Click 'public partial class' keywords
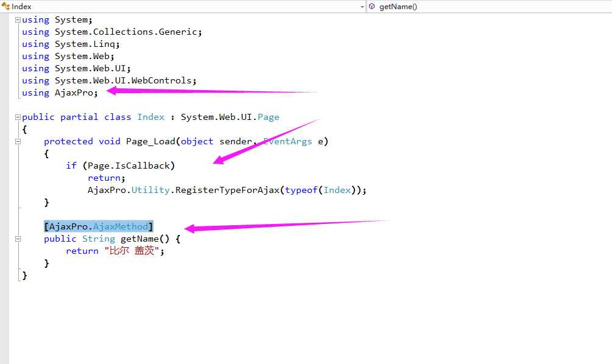This screenshot has width=612, height=364. point(76,117)
